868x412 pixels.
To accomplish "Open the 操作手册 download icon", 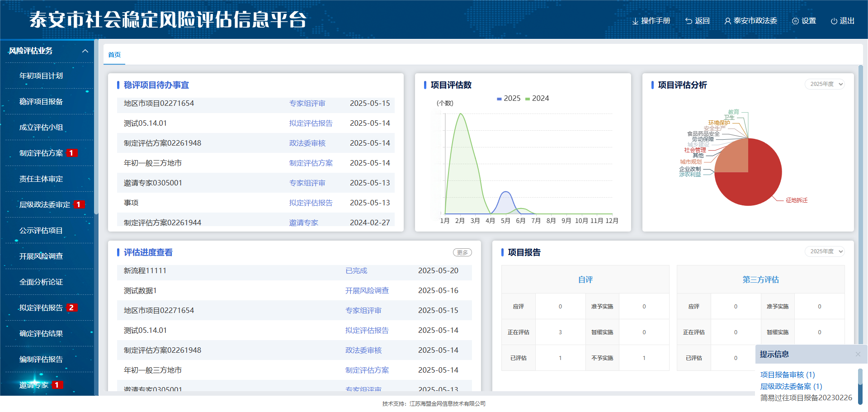I will [x=635, y=21].
